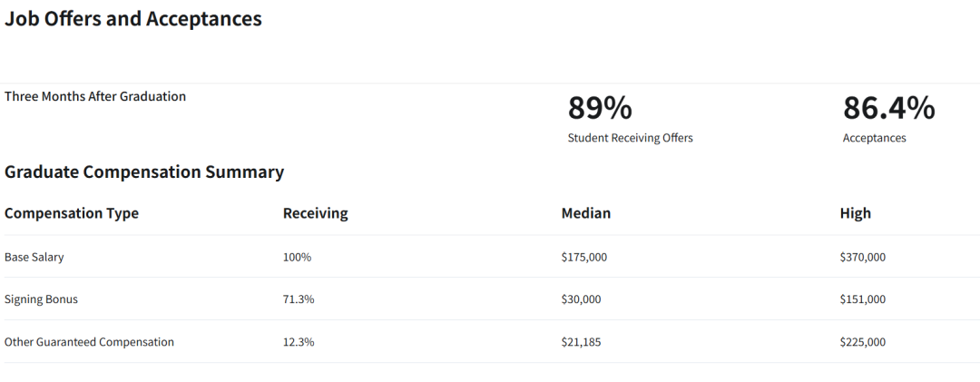This screenshot has width=980, height=382.
Task: Select the Three Months After Graduation label
Action: 95,97
